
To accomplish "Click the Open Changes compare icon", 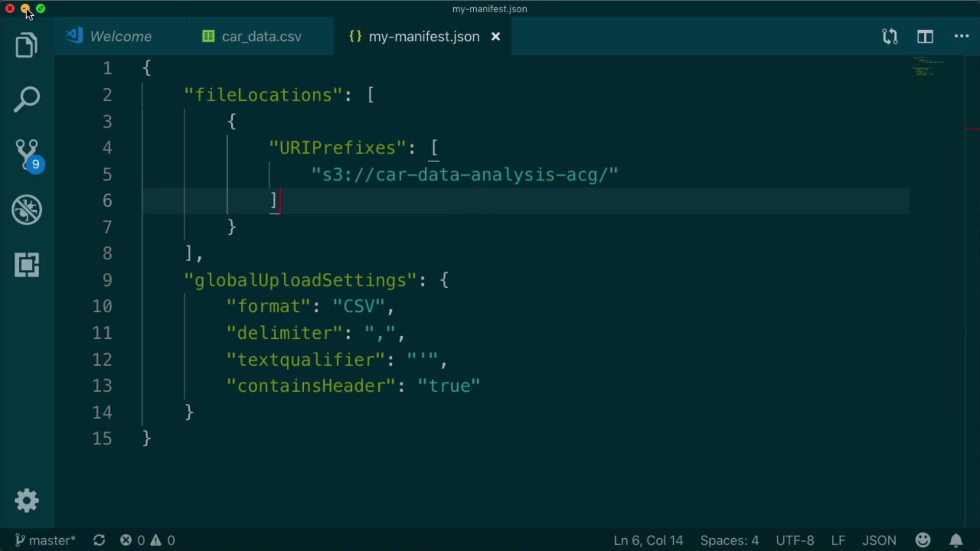I will (890, 37).
